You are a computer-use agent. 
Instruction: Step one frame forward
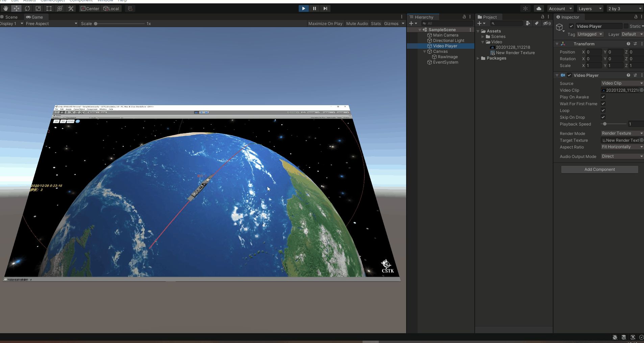point(325,8)
